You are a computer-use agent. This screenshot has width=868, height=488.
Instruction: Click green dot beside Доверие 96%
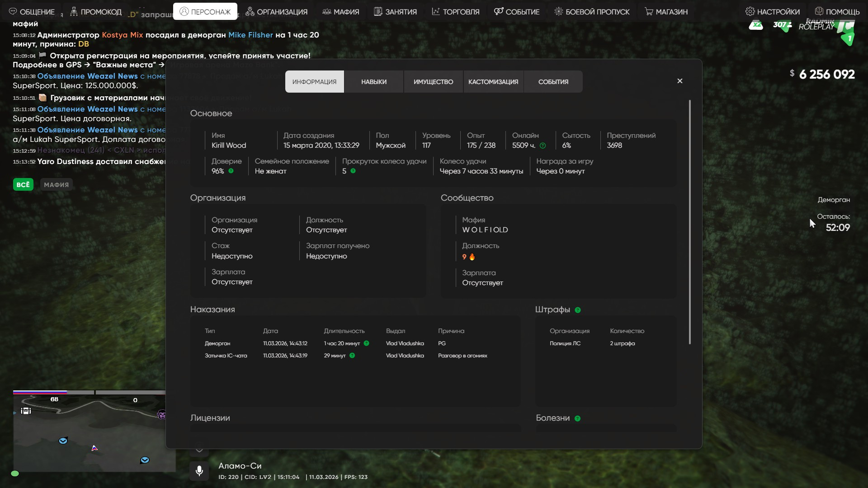click(x=231, y=171)
